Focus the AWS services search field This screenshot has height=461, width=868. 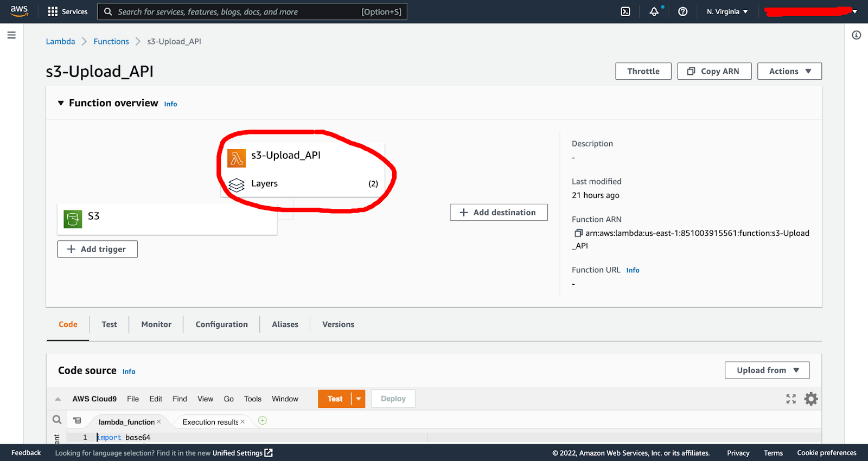pos(252,11)
